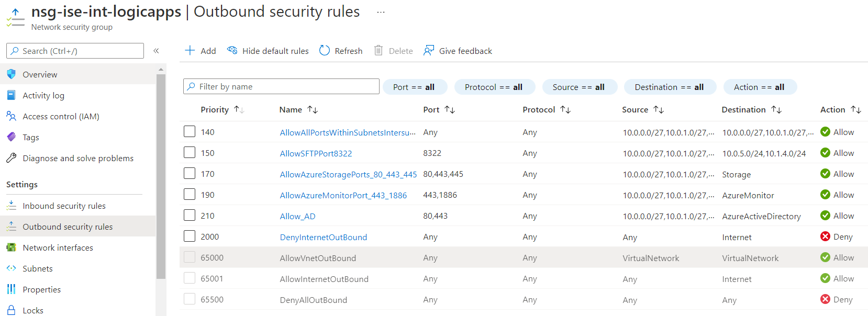Screen dimensions: 868x316
Task: Open Network interfaces page
Action: coord(78,247)
